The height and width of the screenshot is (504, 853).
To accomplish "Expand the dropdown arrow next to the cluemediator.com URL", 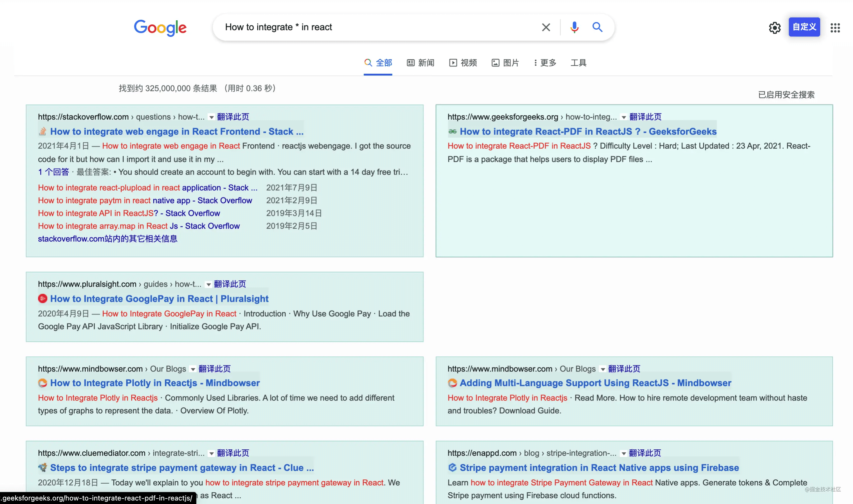I will tap(211, 453).
